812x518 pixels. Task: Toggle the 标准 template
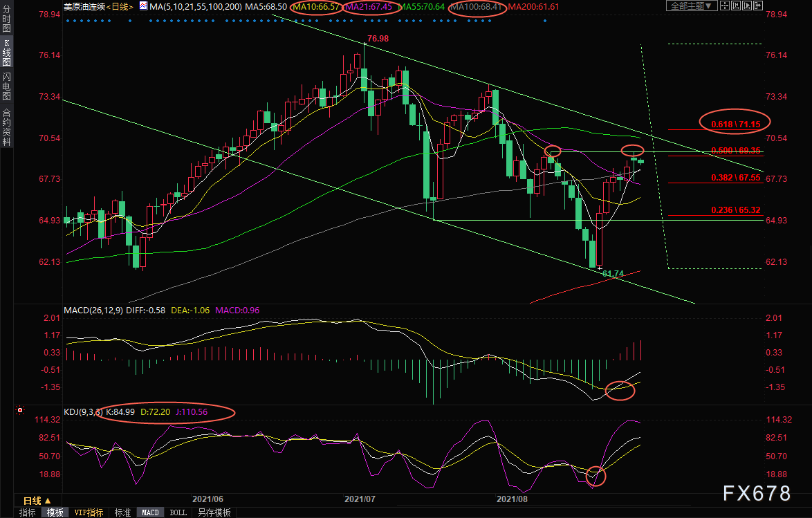point(122,512)
